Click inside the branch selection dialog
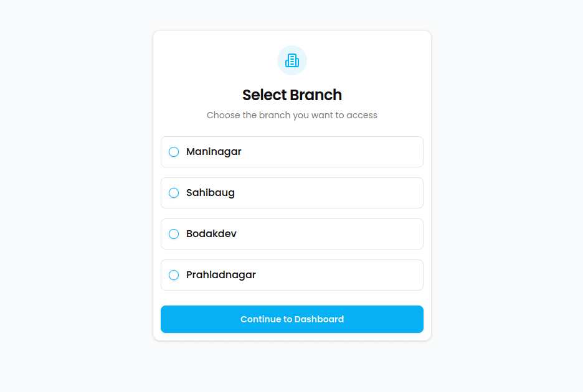This screenshot has height=392, width=583. pyautogui.click(x=291, y=185)
